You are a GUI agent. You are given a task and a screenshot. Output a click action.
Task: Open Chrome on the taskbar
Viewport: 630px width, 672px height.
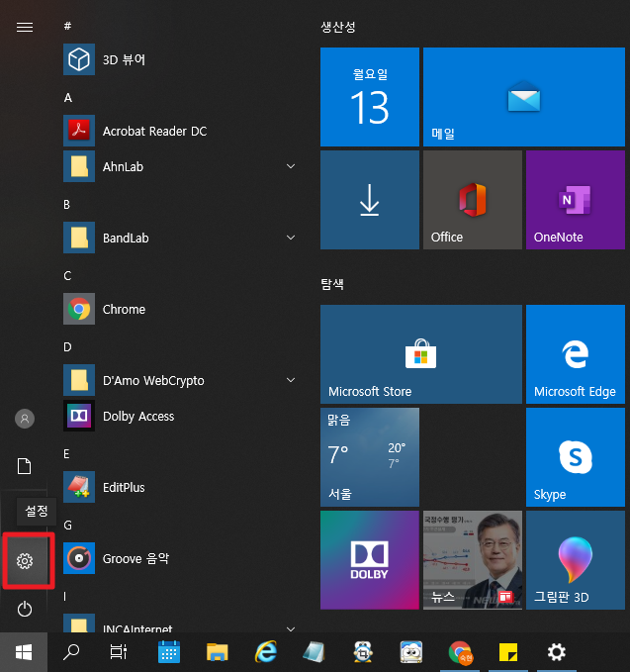(x=460, y=652)
